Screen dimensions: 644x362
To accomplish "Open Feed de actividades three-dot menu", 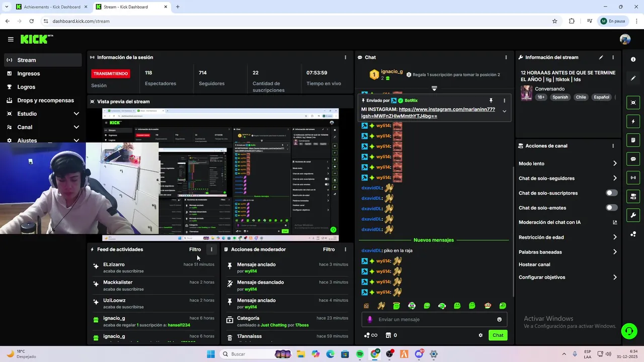I will pyautogui.click(x=211, y=249).
